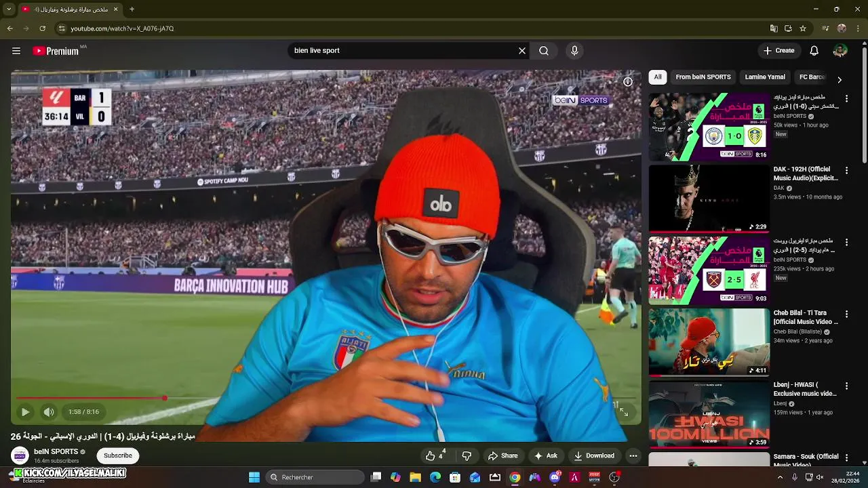Open the beIN SPORTS channel avatar
This screenshot has width=868, height=488.
pos(20,455)
